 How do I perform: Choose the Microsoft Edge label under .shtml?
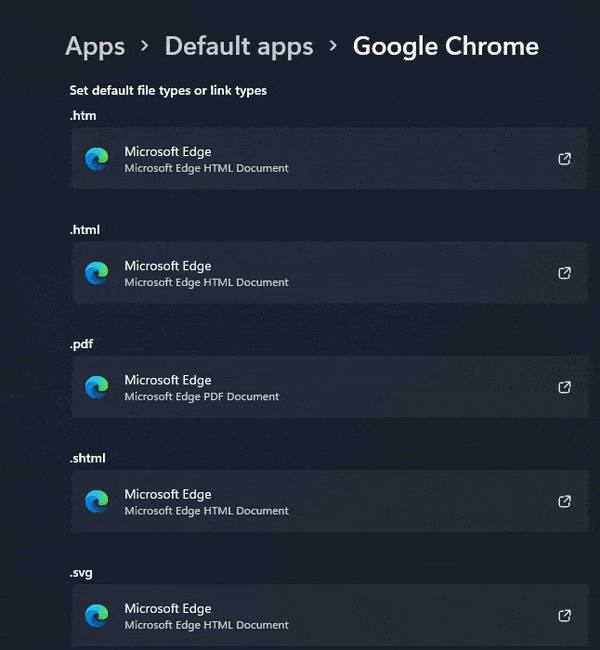(x=167, y=494)
